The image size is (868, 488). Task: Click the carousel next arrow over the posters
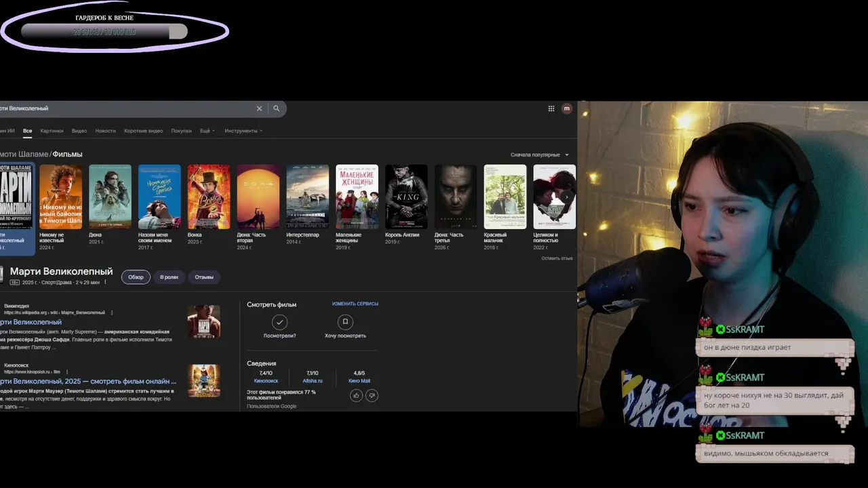(x=567, y=197)
